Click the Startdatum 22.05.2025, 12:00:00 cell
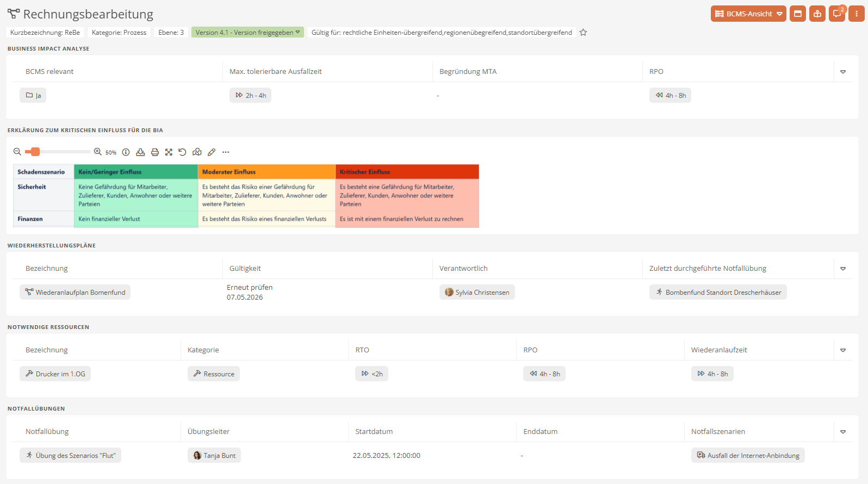 coord(386,455)
